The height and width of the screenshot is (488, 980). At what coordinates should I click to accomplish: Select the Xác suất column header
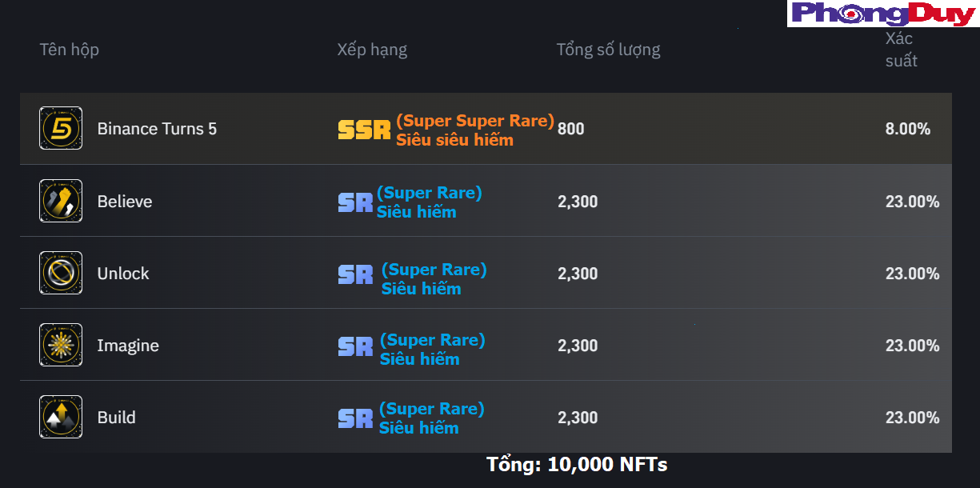[x=902, y=50]
